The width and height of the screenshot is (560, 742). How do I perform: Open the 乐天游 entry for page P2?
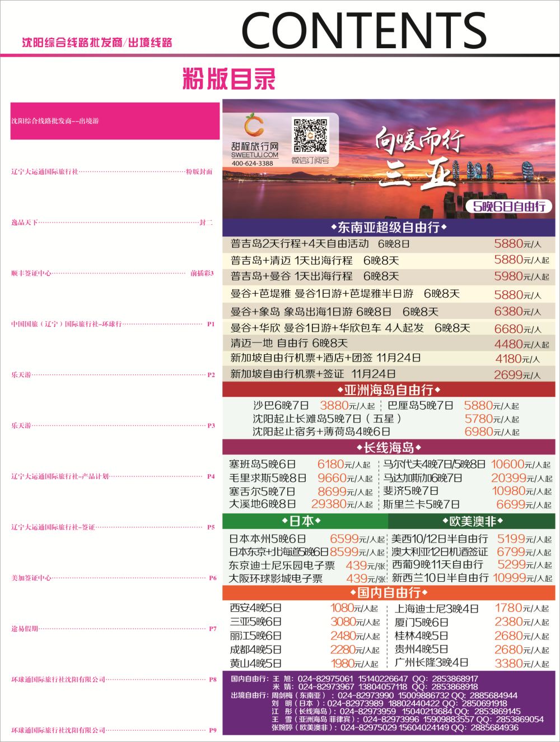pos(113,374)
